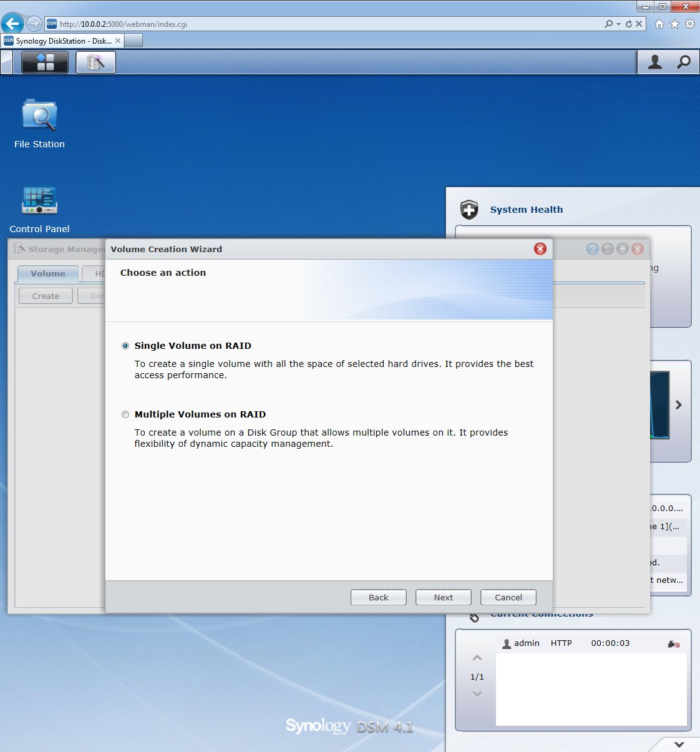Go to previous connections page arrow
700x752 pixels.
tap(477, 658)
